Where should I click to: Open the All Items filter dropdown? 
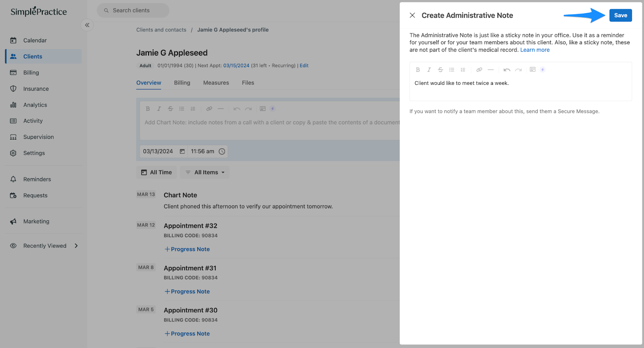pos(204,172)
